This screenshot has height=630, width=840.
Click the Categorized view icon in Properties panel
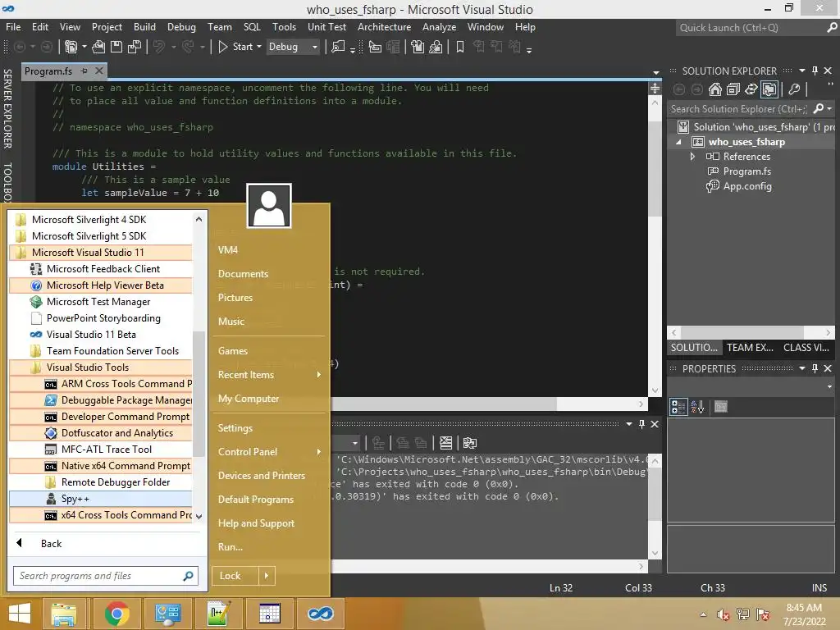678,407
